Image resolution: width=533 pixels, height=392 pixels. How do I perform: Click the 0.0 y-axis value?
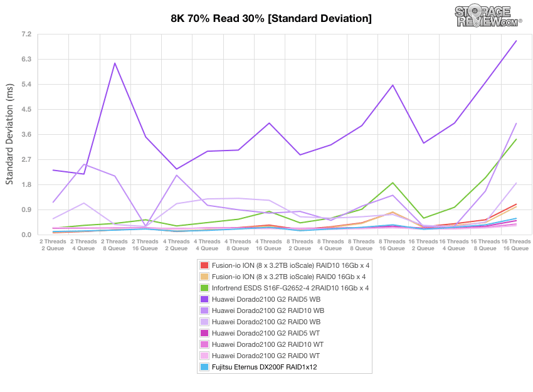(26, 235)
